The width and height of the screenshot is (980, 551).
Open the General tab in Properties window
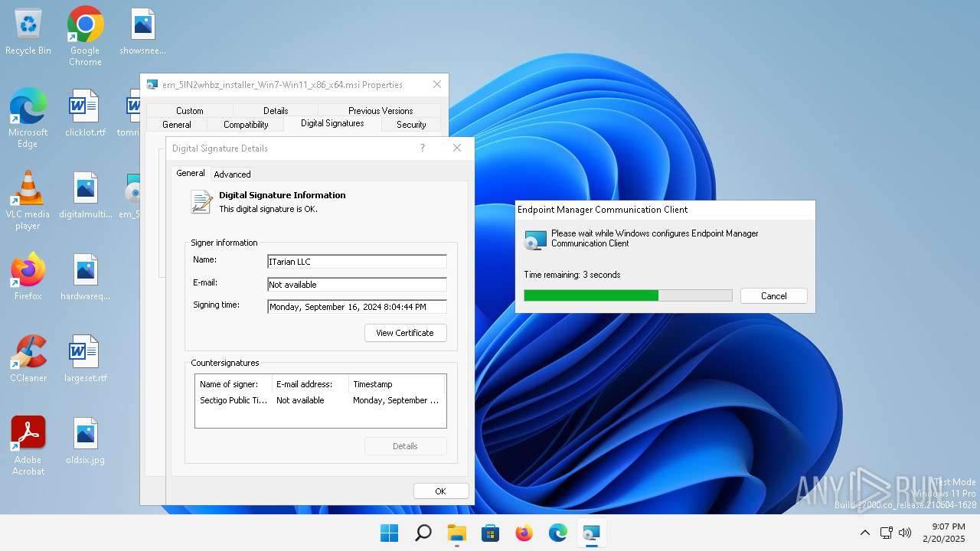(x=177, y=125)
